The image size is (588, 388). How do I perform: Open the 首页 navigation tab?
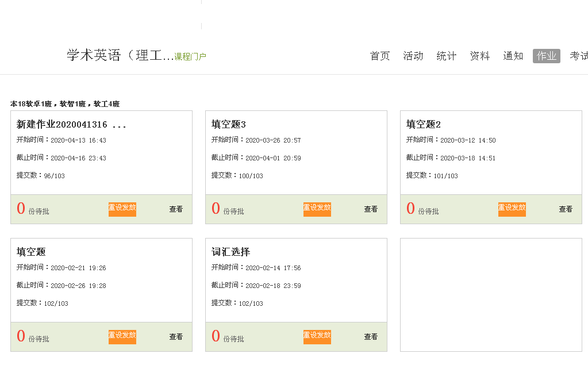(x=380, y=56)
